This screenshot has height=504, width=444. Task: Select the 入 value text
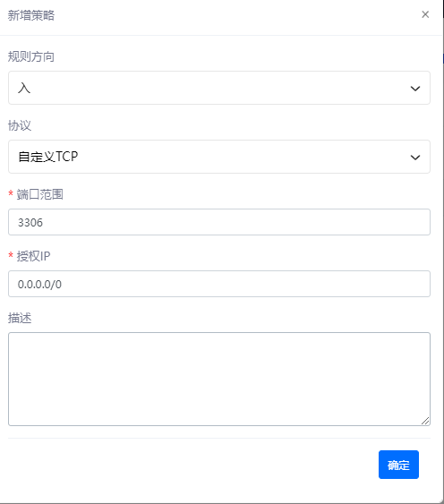pyautogui.click(x=24, y=88)
